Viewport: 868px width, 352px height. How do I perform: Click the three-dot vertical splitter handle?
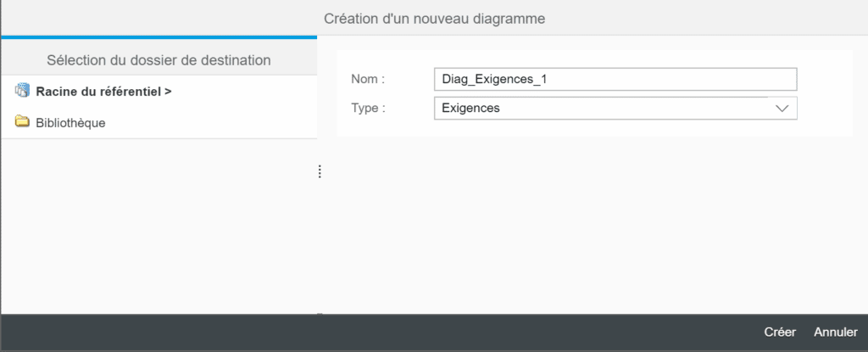(x=320, y=172)
